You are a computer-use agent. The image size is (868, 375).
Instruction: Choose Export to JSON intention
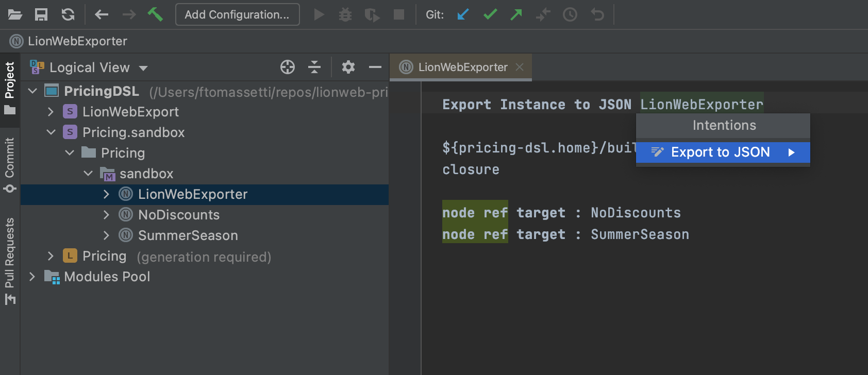point(723,152)
